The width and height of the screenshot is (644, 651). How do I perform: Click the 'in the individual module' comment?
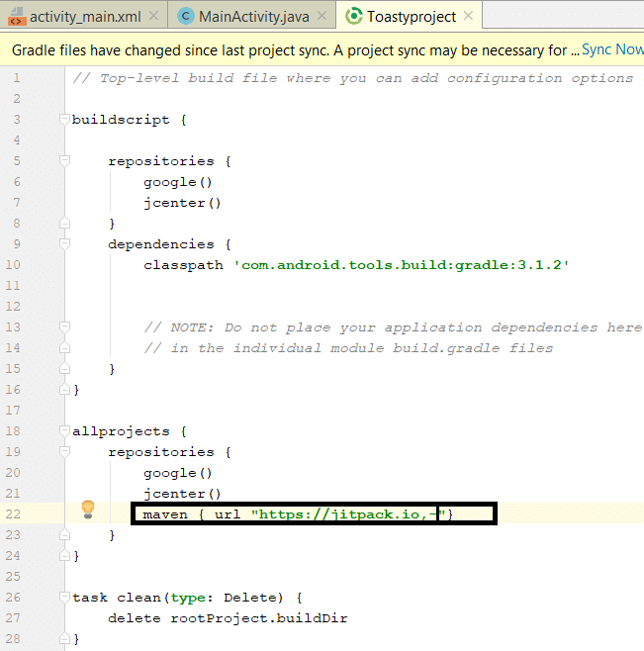coord(348,348)
